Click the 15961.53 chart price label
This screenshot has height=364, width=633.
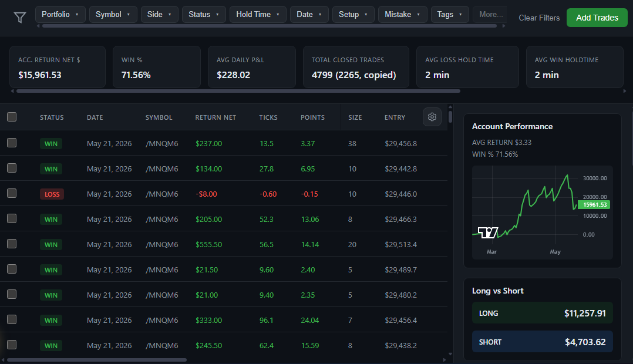coord(594,204)
